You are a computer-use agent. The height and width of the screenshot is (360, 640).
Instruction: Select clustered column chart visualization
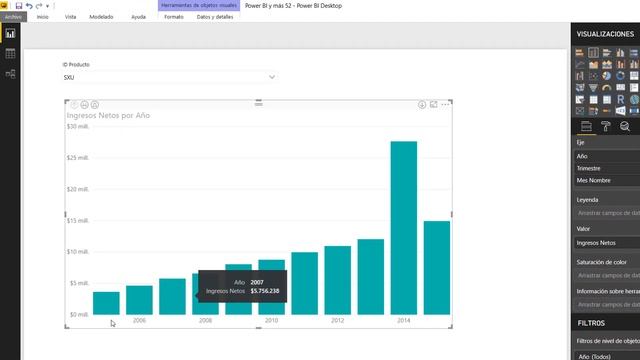coord(620,53)
